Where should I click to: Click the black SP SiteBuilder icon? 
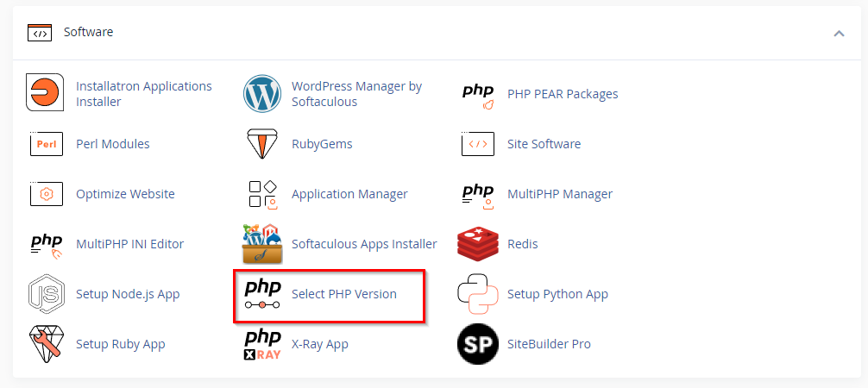click(478, 344)
